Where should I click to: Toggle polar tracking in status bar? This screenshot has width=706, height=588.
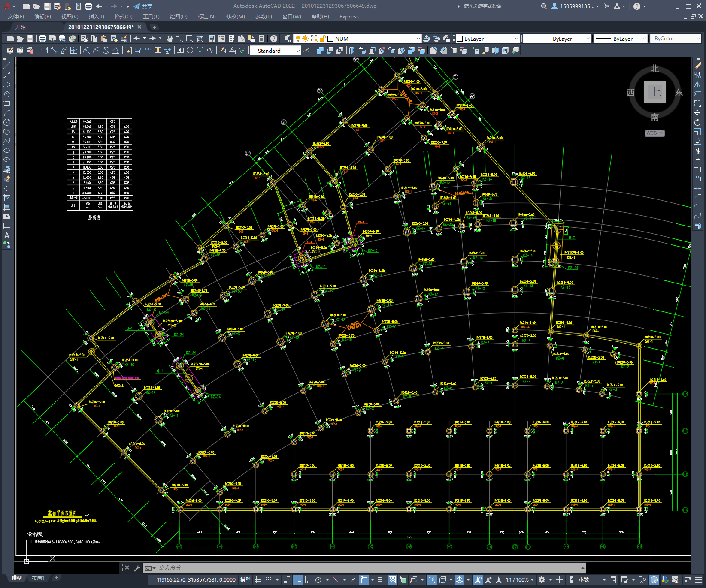click(x=319, y=580)
